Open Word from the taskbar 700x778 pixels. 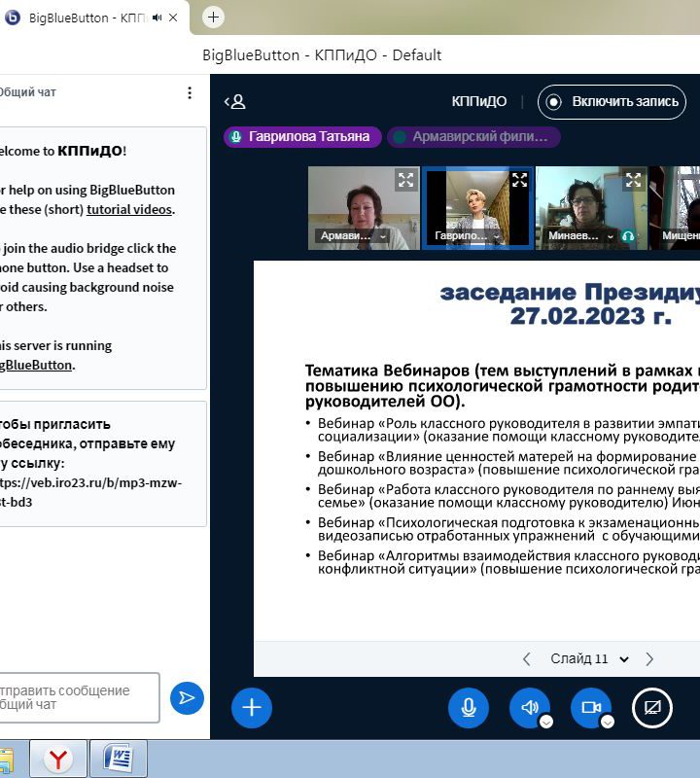point(118,759)
